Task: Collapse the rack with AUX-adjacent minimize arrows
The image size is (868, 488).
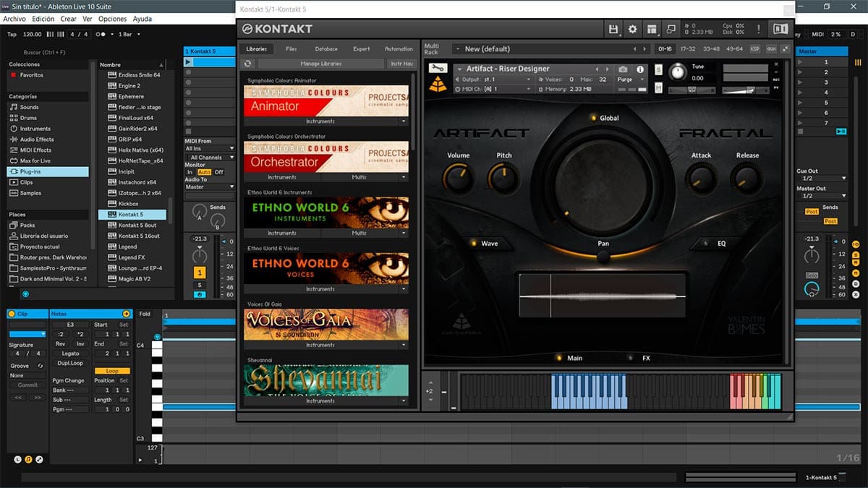Action: (x=786, y=48)
